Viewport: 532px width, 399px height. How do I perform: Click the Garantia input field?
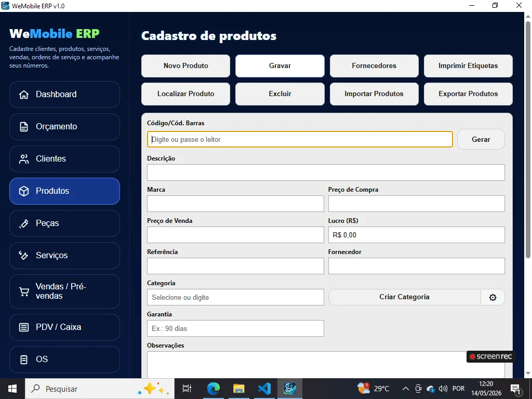pyautogui.click(x=235, y=328)
